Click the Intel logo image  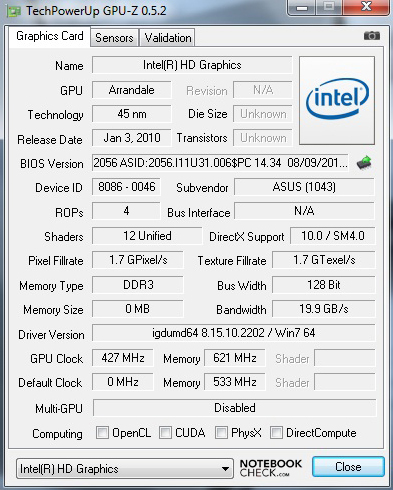coord(337,100)
